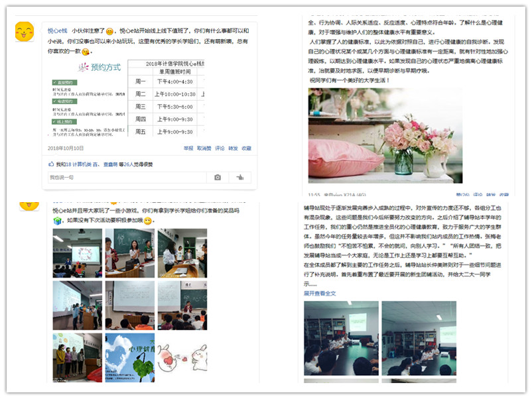Open the photo of students around the podium

click(182, 253)
